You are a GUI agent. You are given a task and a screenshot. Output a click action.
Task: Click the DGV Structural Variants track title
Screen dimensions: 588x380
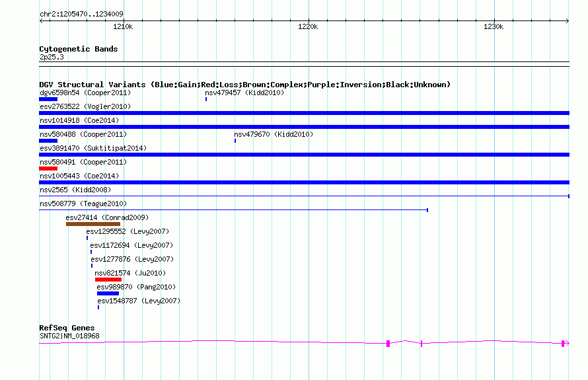[x=245, y=85]
